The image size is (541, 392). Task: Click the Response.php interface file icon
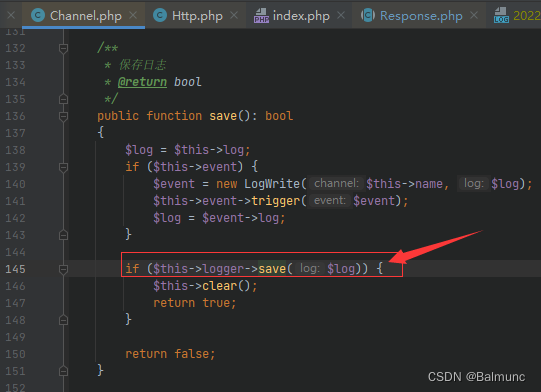tap(368, 15)
